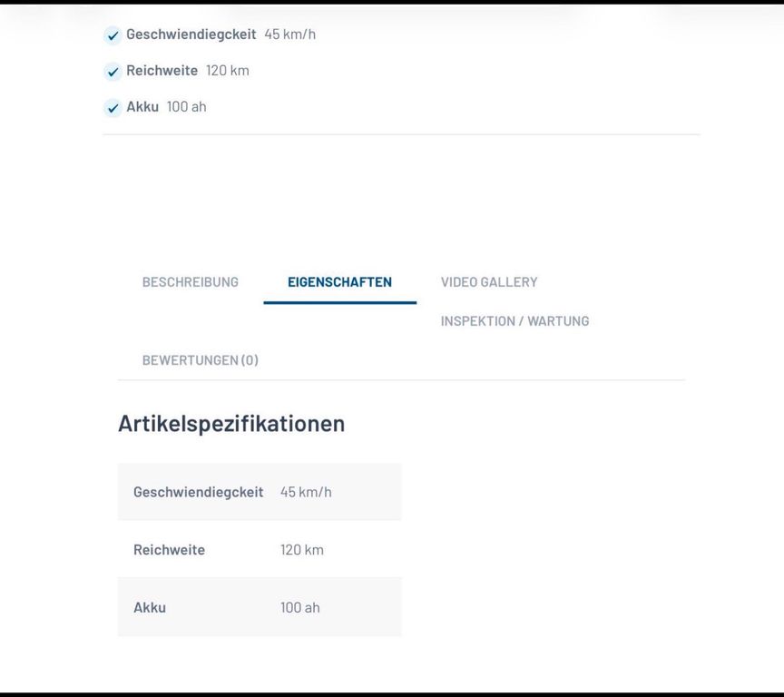Viewport: 784px width, 697px height.
Task: Switch to the Video Gallery tab
Action: [x=489, y=282]
